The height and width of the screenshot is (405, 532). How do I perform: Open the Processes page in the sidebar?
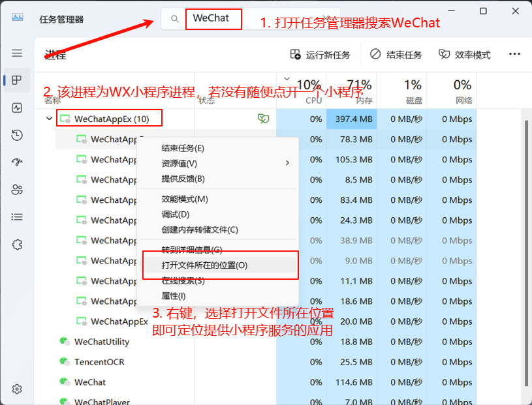click(x=17, y=80)
